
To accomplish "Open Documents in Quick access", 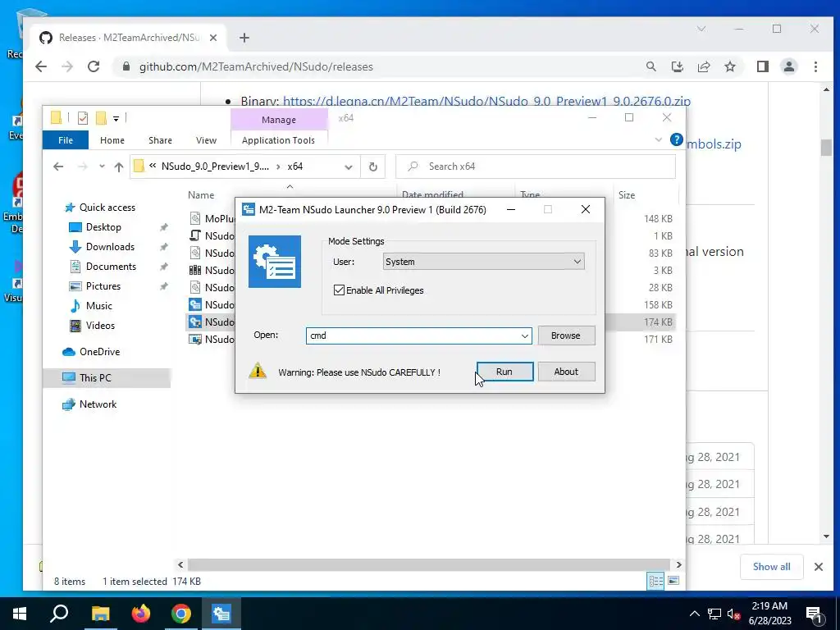I will (111, 267).
